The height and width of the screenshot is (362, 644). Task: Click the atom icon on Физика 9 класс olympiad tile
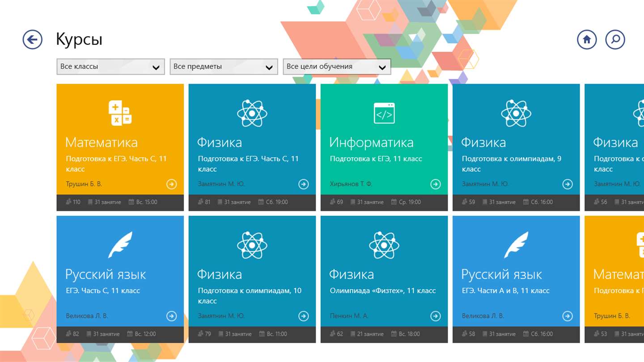516,113
